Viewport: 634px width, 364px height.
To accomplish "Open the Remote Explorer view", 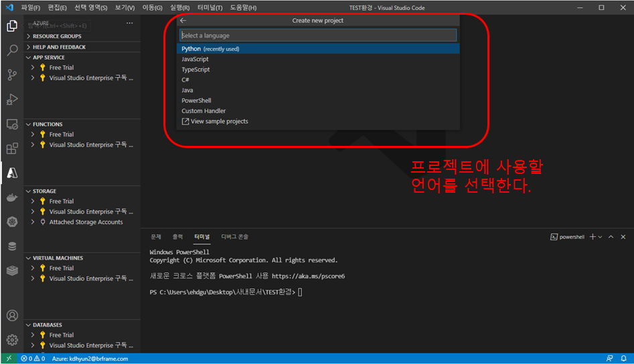I will pyautogui.click(x=12, y=124).
